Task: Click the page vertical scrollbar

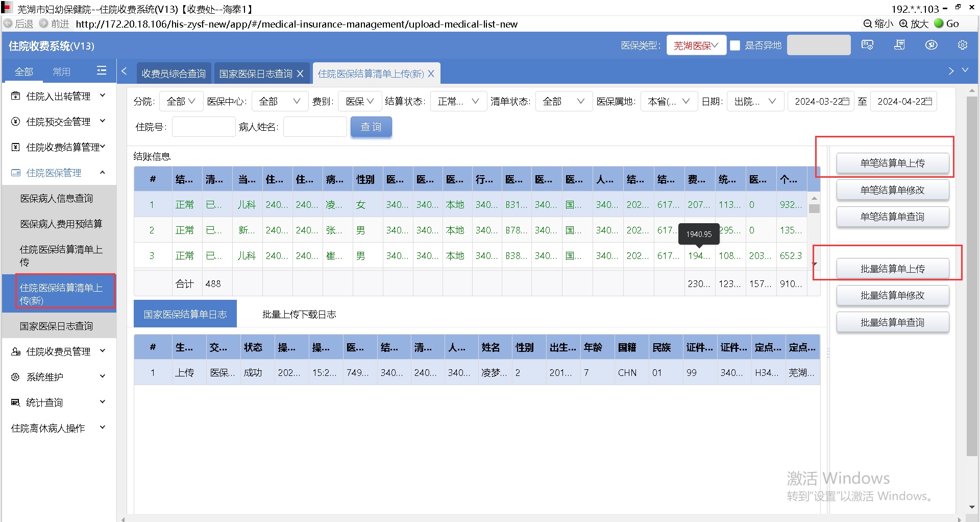Action: [x=971, y=276]
